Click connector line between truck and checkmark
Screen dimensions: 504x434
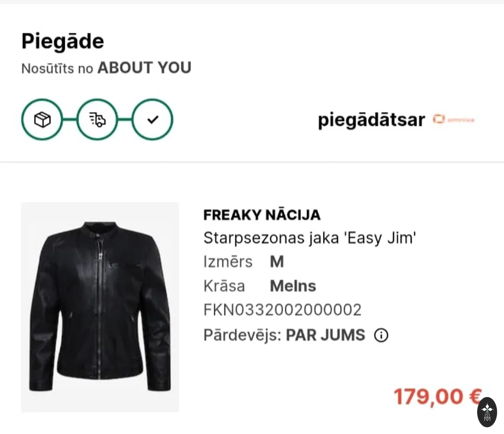[125, 120]
